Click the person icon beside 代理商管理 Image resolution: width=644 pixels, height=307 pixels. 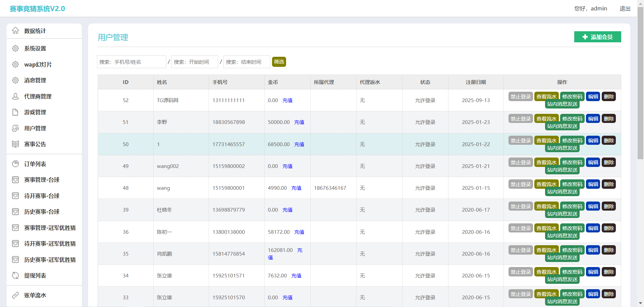pos(15,96)
